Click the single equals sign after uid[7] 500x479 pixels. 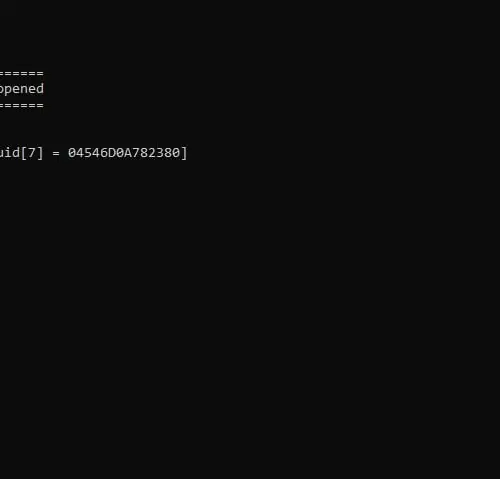[x=56, y=153]
